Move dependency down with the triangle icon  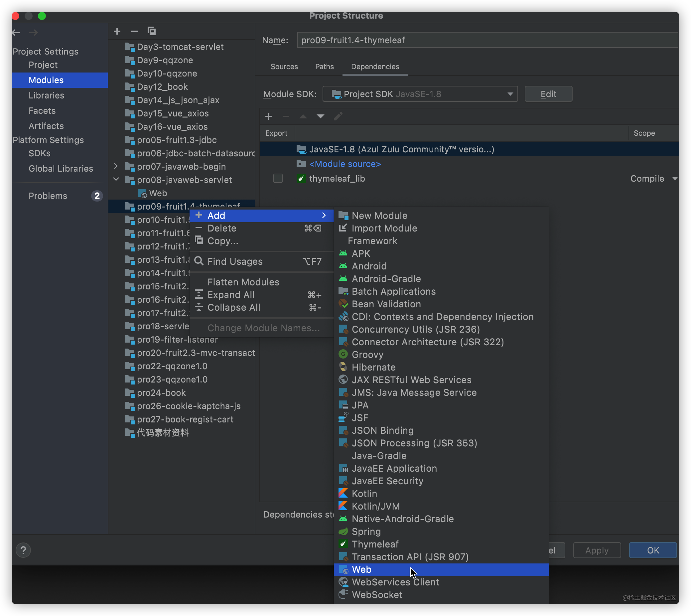coord(321,117)
